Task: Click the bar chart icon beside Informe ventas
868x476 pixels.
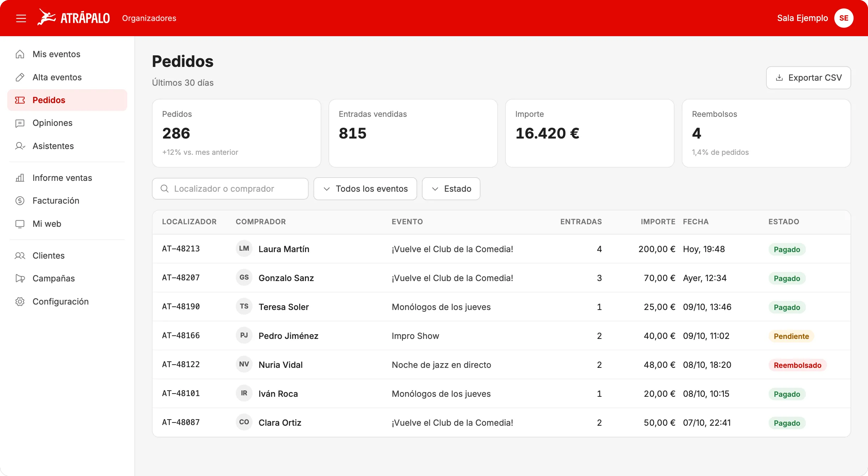Action: coord(20,178)
